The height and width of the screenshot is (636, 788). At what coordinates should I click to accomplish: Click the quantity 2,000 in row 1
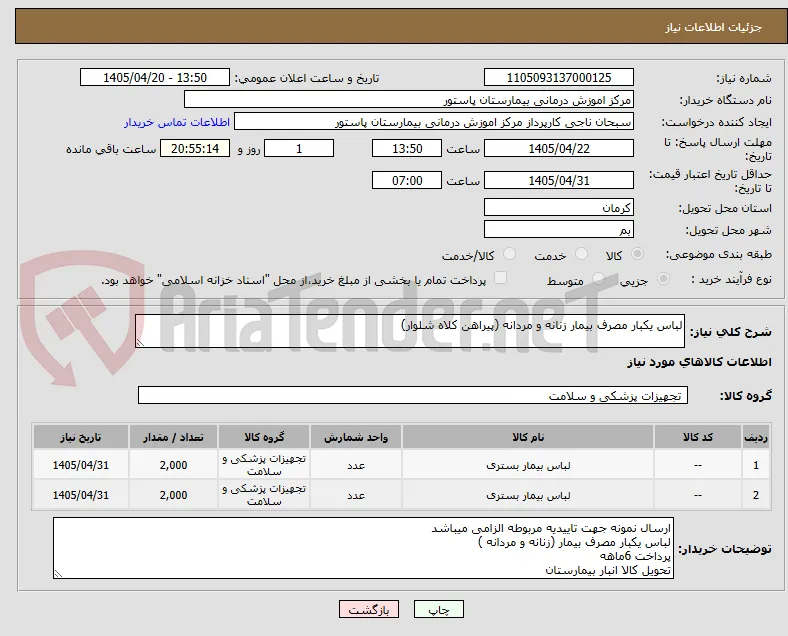pyautogui.click(x=173, y=465)
